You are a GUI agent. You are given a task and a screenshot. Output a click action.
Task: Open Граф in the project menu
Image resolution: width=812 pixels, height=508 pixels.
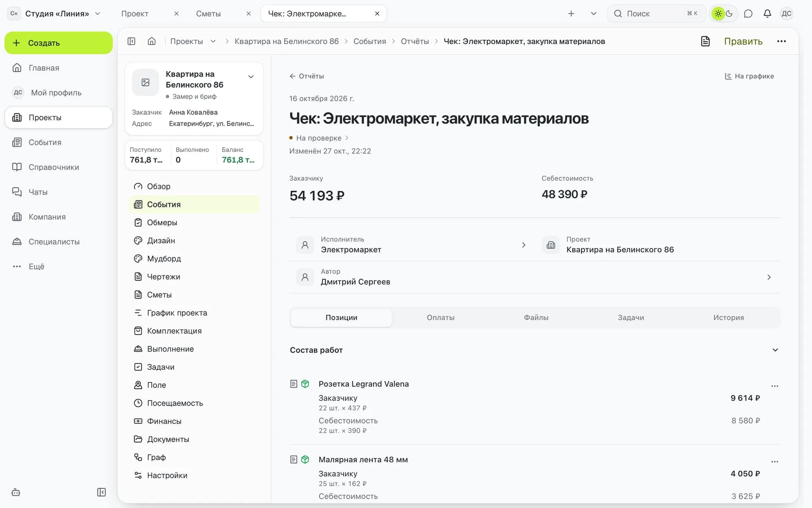tap(194, 457)
